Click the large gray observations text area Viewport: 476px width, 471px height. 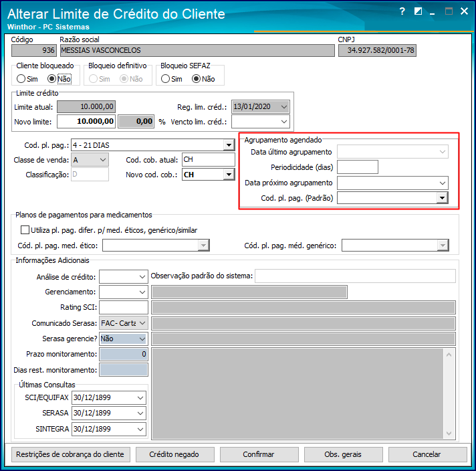[297, 393]
